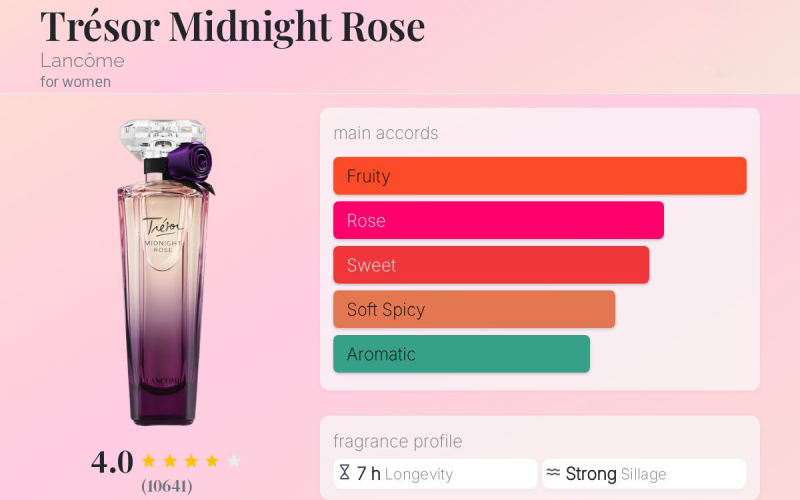The width and height of the screenshot is (800, 500).
Task: Click the 4.0 rating score
Action: coord(112,461)
